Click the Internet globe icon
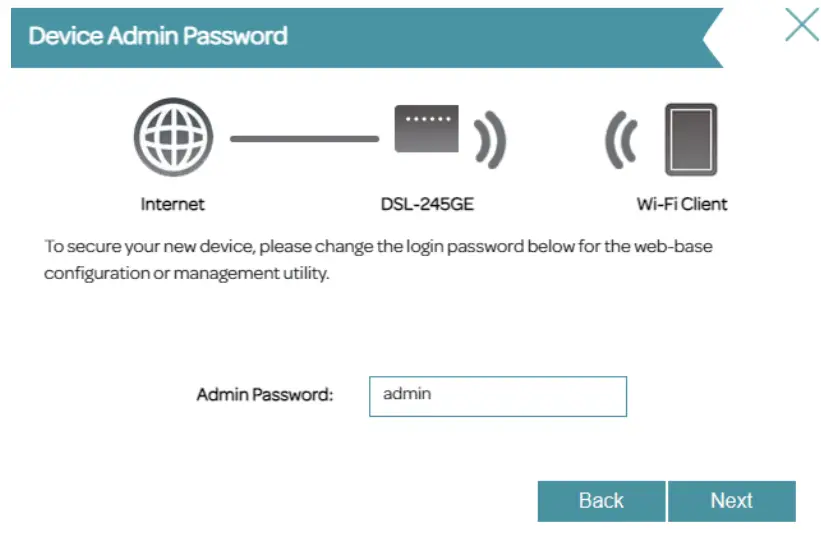 pyautogui.click(x=172, y=138)
